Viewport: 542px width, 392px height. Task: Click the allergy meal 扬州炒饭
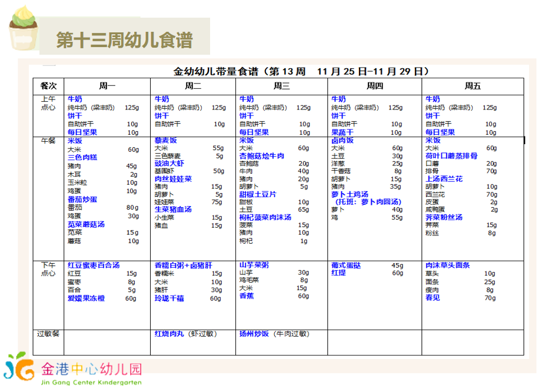(254, 334)
